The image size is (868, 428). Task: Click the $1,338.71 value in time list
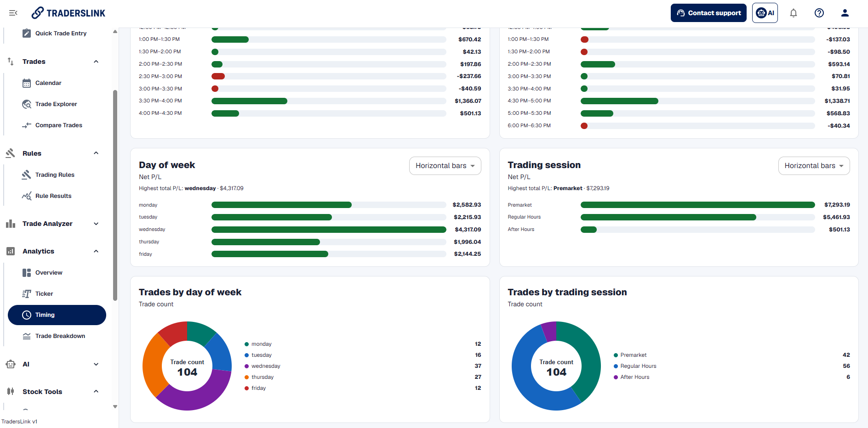point(837,101)
